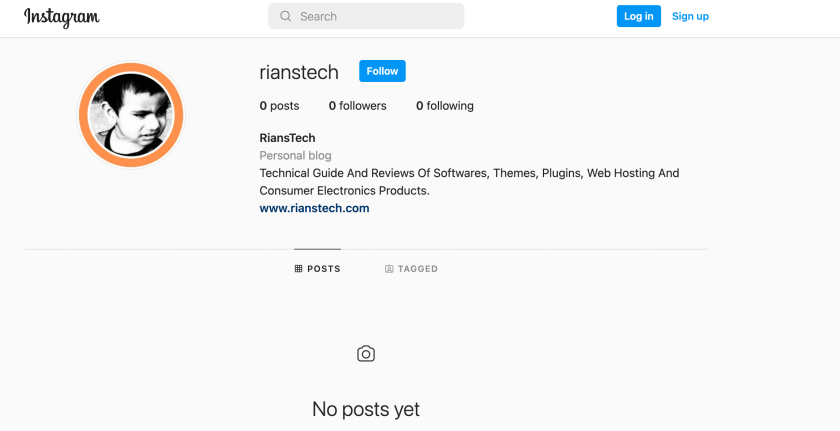840x431 pixels.
Task: Click the camera icon above No posts yet
Action: (x=366, y=354)
